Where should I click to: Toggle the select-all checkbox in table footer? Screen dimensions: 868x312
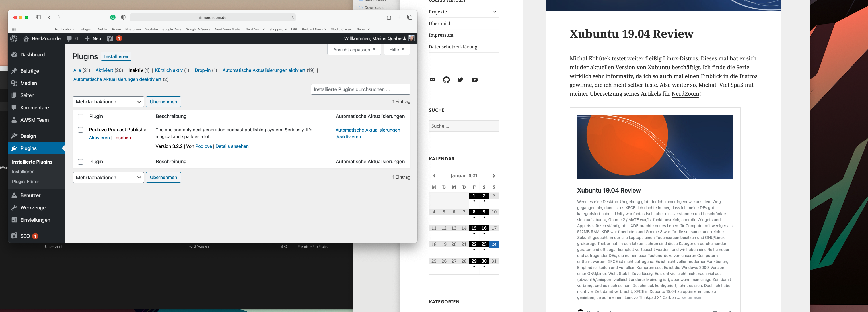pyautogui.click(x=81, y=162)
